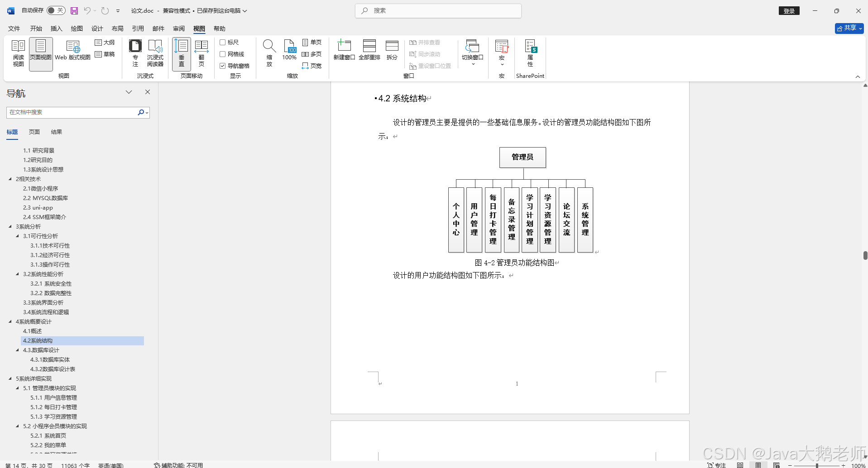The width and height of the screenshot is (868, 468).
Task: Jump to heading 5.1.2 每日打卡管理
Action: point(53,407)
